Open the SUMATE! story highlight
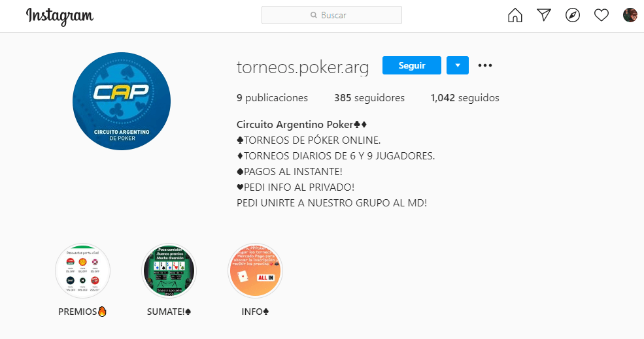Viewport: 644px width, 339px height. pyautogui.click(x=169, y=271)
